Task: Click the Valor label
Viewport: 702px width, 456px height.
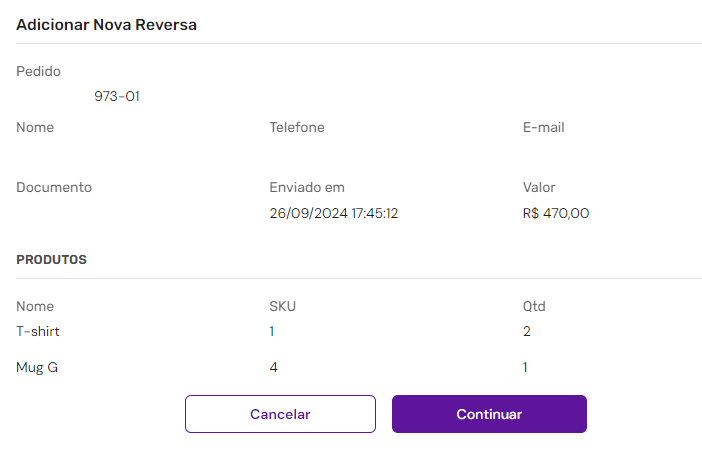Action: (539, 188)
